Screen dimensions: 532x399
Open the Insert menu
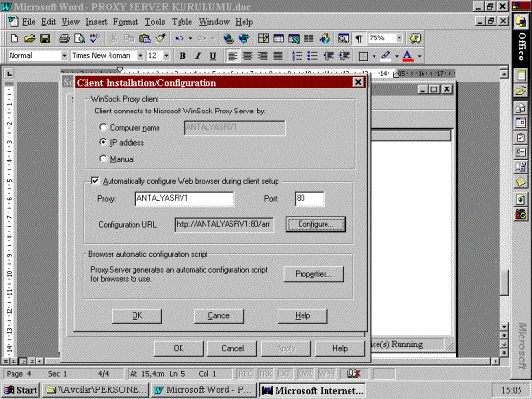coord(96,22)
